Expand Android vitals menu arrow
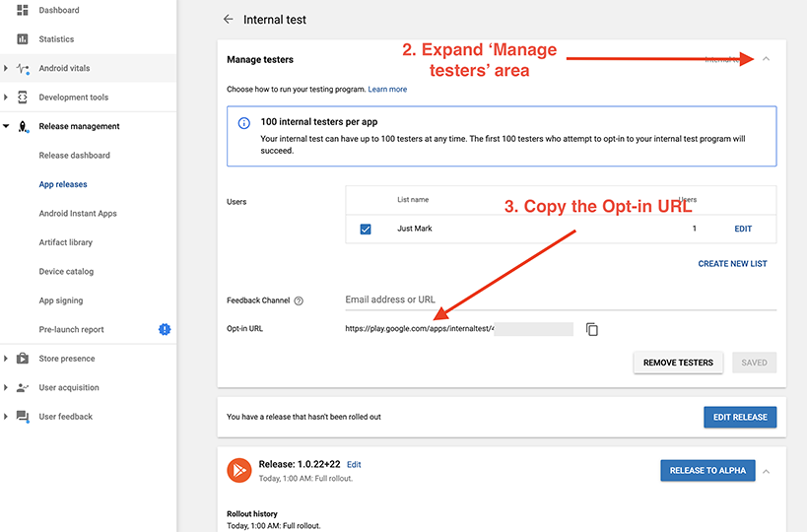807x532 pixels. point(6,68)
